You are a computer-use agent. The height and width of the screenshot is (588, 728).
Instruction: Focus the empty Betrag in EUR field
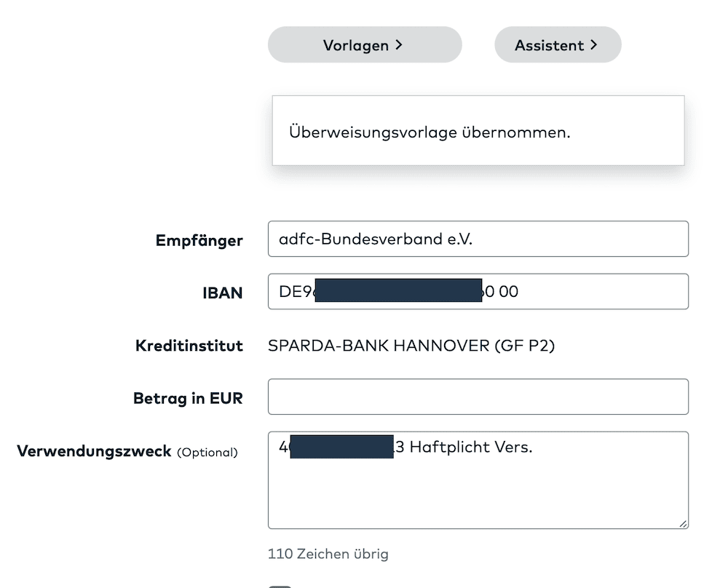[x=478, y=397]
